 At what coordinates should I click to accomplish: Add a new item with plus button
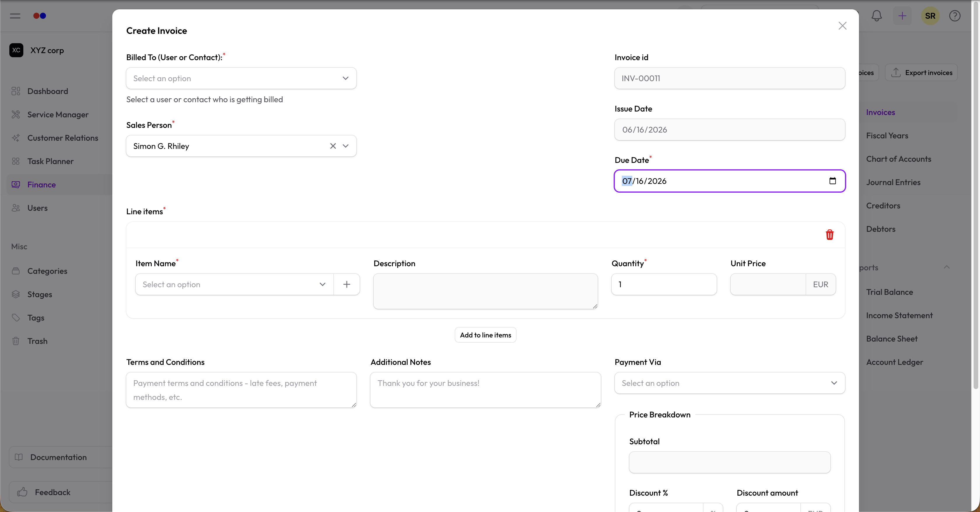346,284
